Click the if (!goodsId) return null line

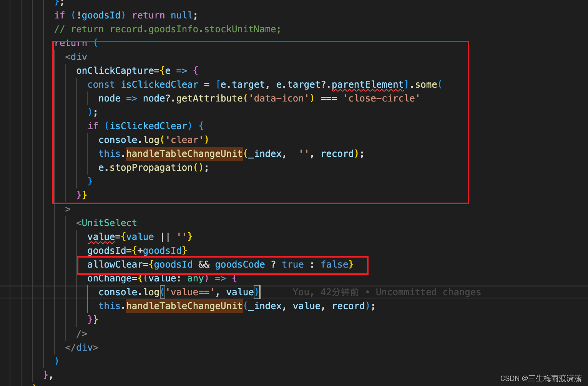[125, 15]
